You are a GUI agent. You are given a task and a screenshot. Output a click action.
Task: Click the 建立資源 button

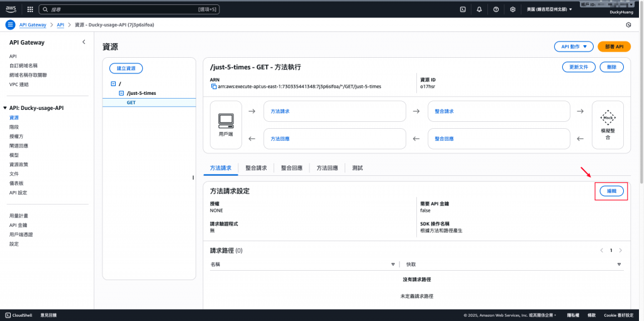126,68
